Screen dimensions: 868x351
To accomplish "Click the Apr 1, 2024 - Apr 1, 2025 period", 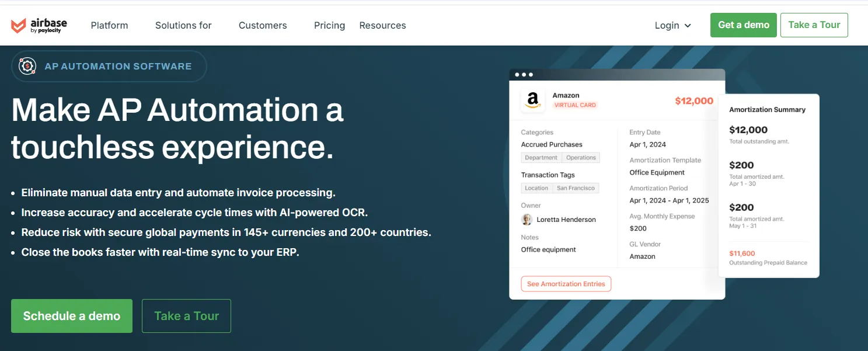I will 670,200.
